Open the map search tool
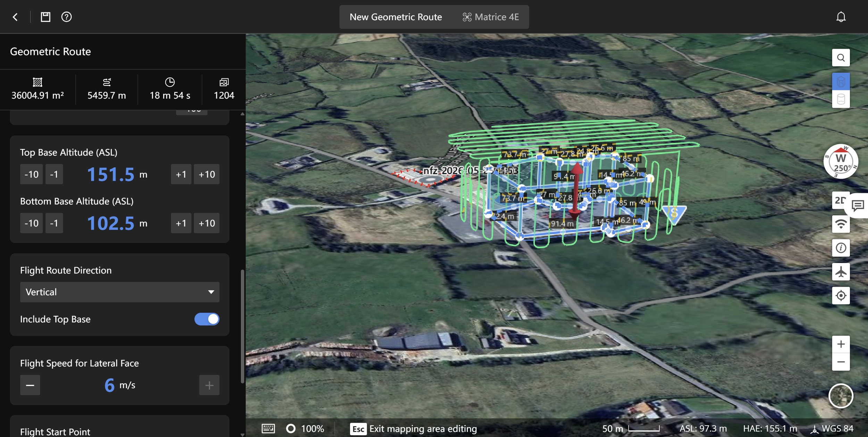The image size is (868, 437). tap(841, 58)
